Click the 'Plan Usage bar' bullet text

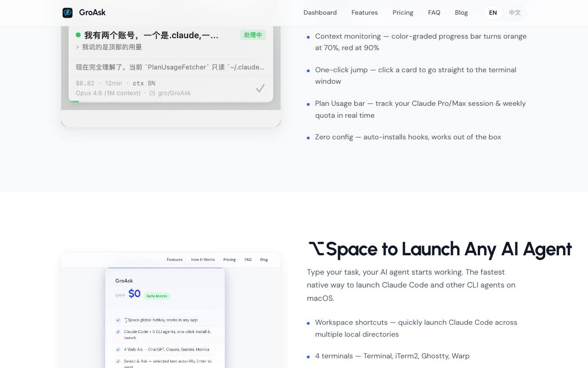pos(420,109)
